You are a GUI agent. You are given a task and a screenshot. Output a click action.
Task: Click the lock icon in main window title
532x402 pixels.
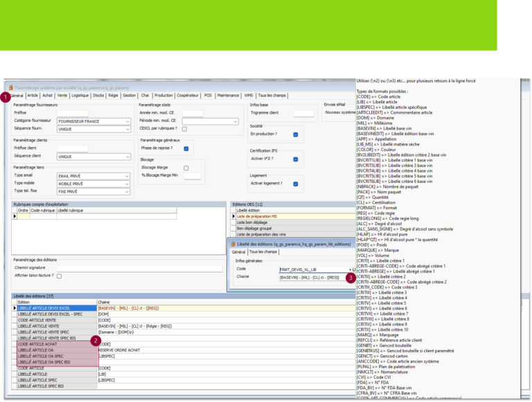pyautogui.click(x=11, y=89)
